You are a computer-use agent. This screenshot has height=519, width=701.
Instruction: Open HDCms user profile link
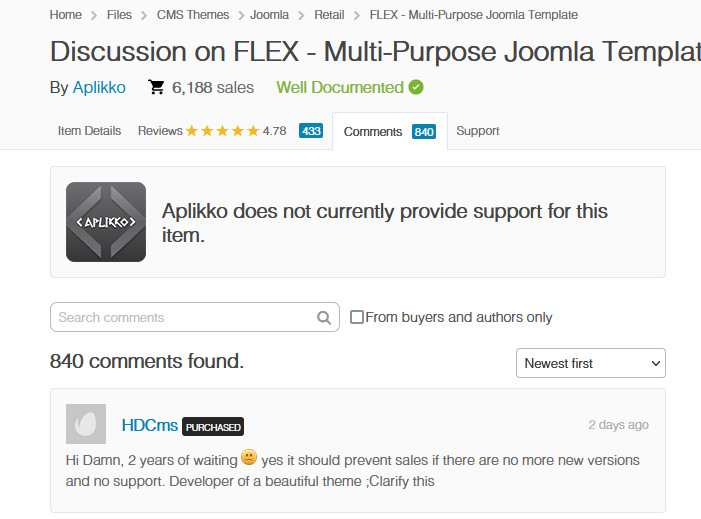(x=150, y=425)
